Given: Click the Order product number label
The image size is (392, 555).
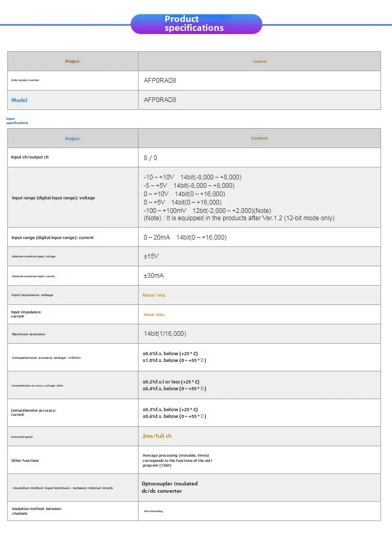Looking at the screenshot, I should coord(25,80).
